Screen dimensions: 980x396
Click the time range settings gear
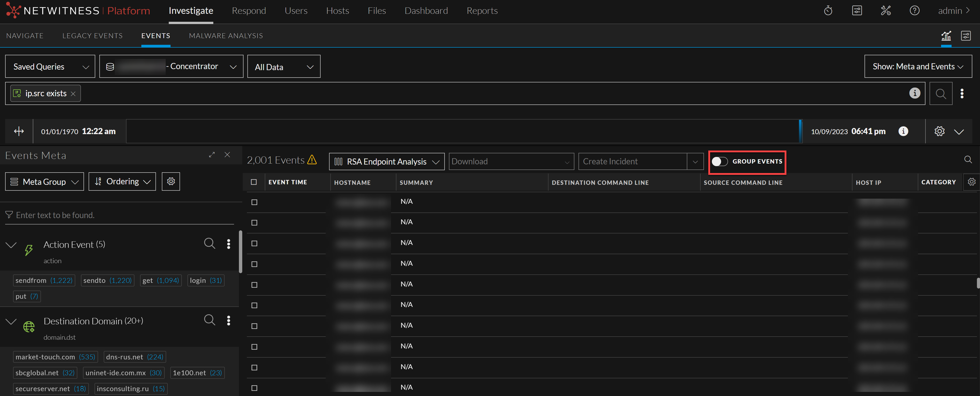[939, 131]
